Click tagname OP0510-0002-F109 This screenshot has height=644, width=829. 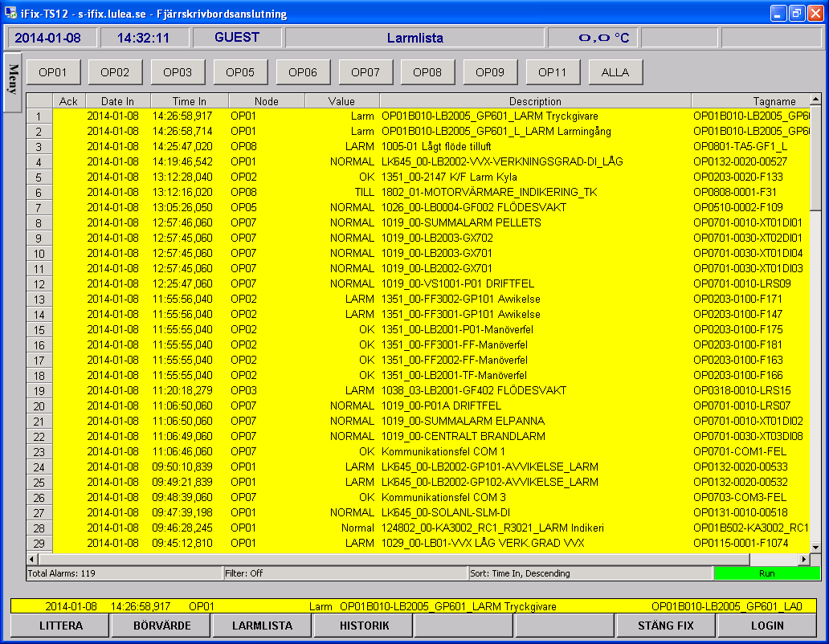point(738,208)
